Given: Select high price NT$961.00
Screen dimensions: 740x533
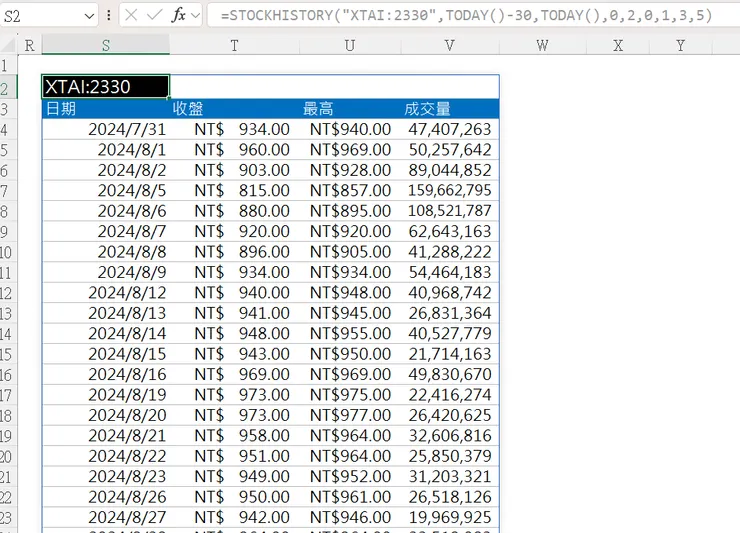Looking at the screenshot, I should pos(350,497).
